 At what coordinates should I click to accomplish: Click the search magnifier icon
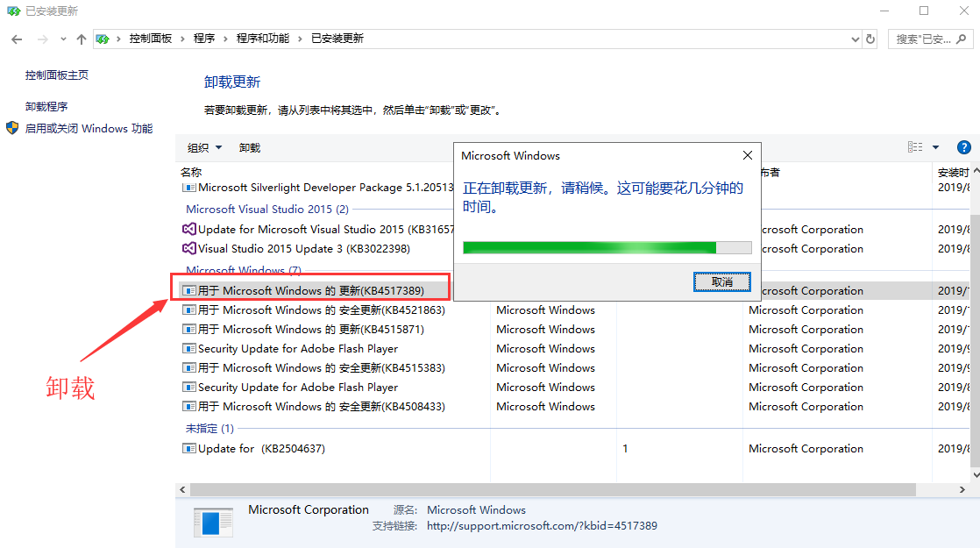coord(962,39)
